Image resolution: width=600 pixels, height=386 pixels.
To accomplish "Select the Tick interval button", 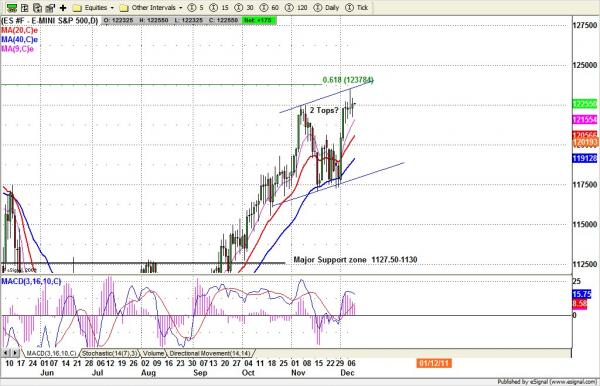I will [357, 8].
